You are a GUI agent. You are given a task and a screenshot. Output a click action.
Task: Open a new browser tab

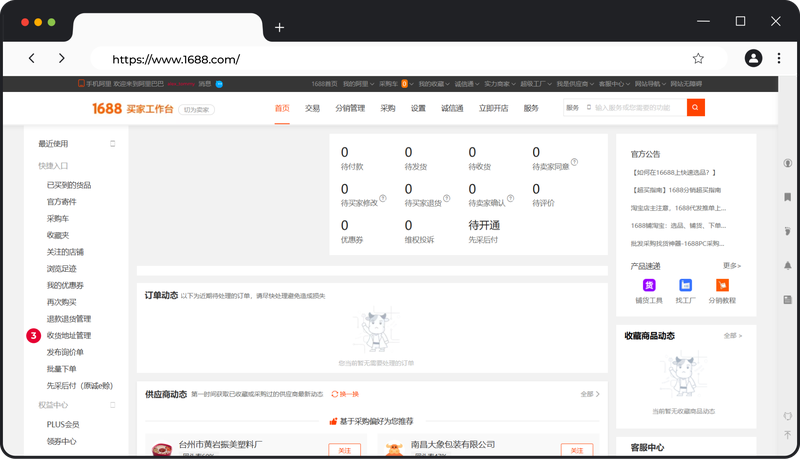click(280, 27)
